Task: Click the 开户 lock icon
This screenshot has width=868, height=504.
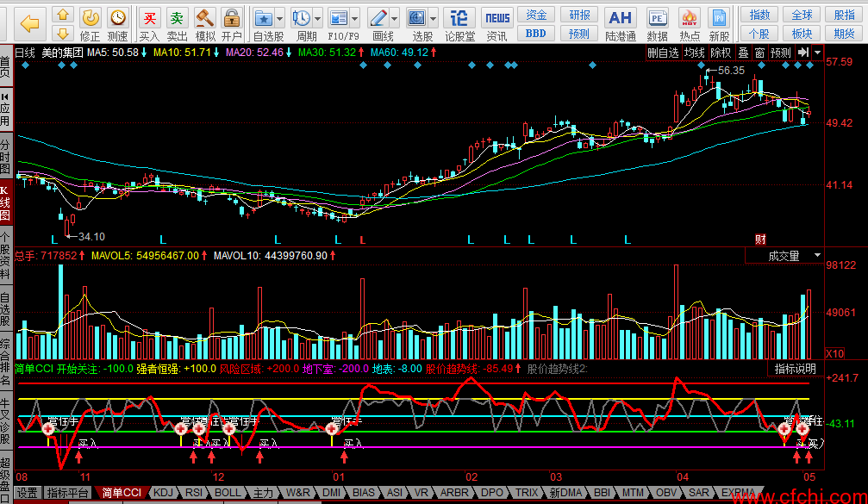Action: [231, 17]
